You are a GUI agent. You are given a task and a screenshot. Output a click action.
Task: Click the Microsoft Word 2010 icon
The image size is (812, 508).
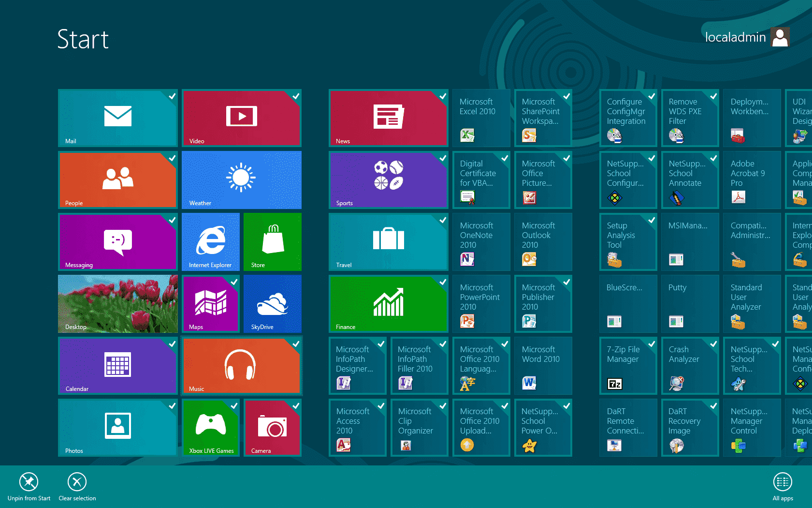529,383
